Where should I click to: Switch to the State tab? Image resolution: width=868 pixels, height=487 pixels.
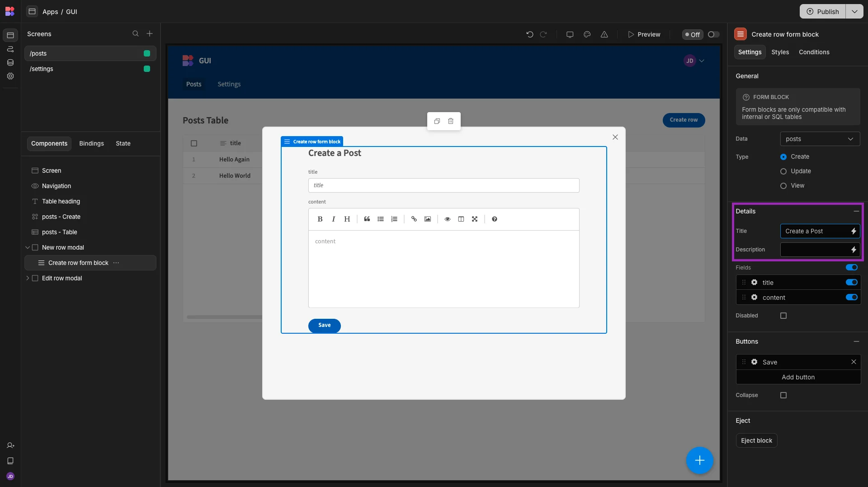[123, 143]
